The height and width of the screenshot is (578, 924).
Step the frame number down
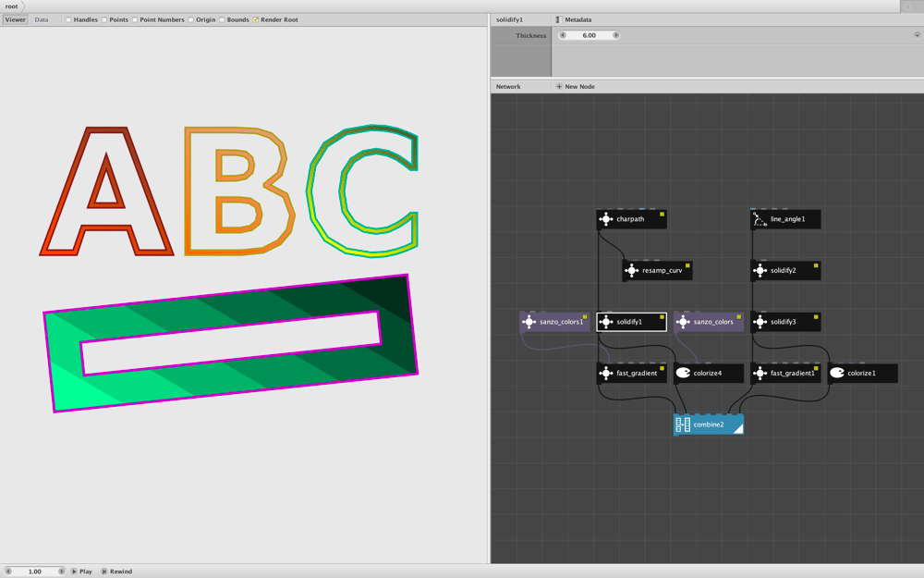click(x=8, y=572)
